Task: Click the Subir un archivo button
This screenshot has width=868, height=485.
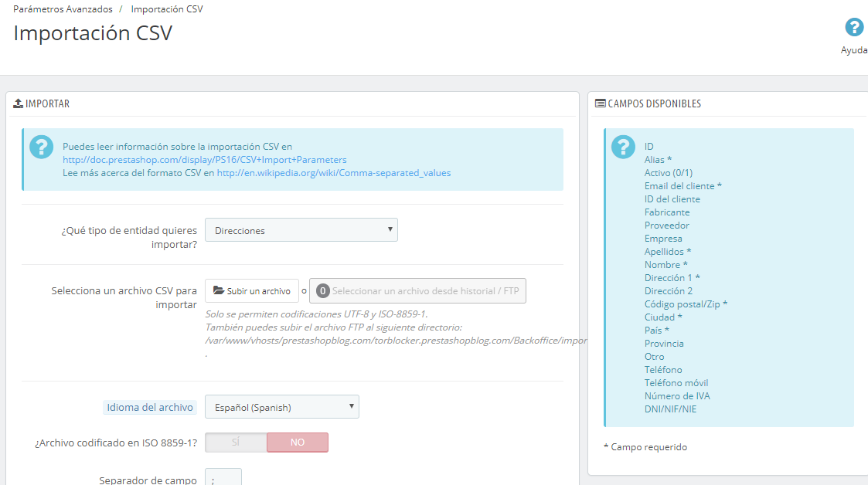Action: pyautogui.click(x=252, y=291)
